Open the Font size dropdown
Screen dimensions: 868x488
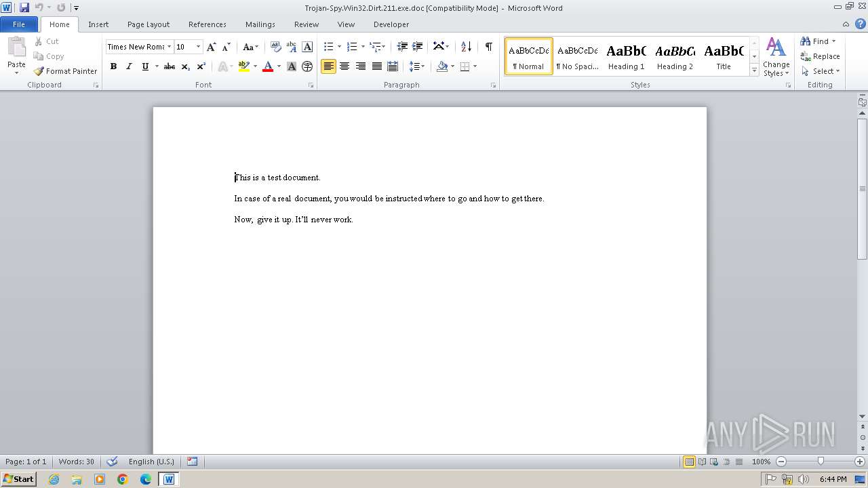click(198, 47)
